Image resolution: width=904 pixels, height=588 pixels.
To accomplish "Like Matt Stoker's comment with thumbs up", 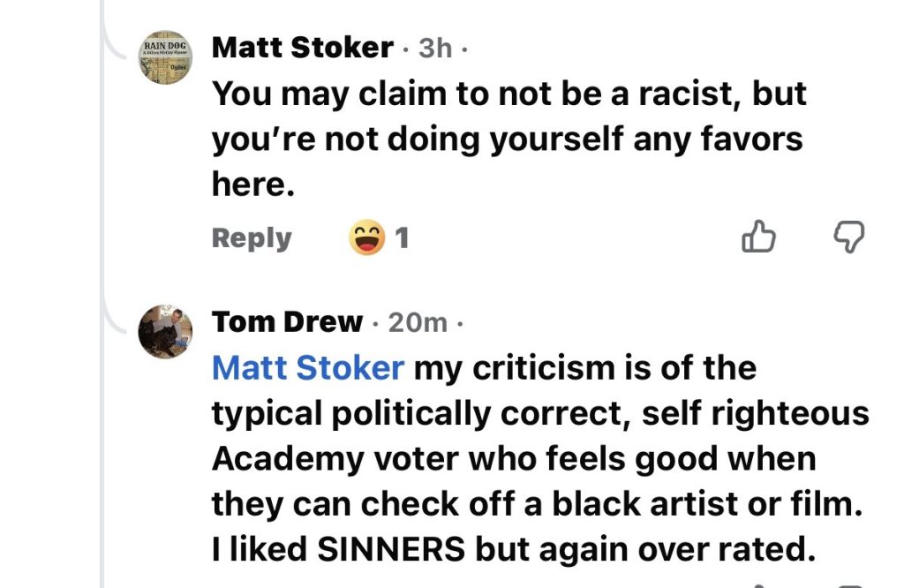I will tap(758, 237).
